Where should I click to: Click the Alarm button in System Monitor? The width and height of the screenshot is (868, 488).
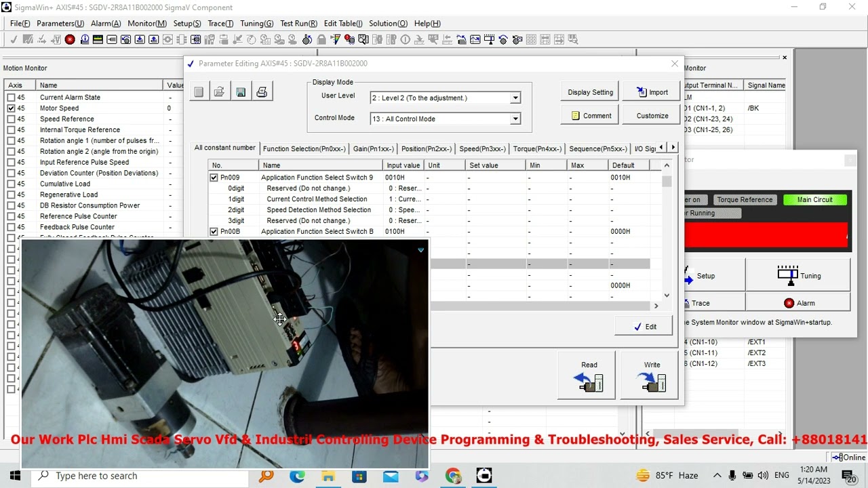[x=798, y=303]
